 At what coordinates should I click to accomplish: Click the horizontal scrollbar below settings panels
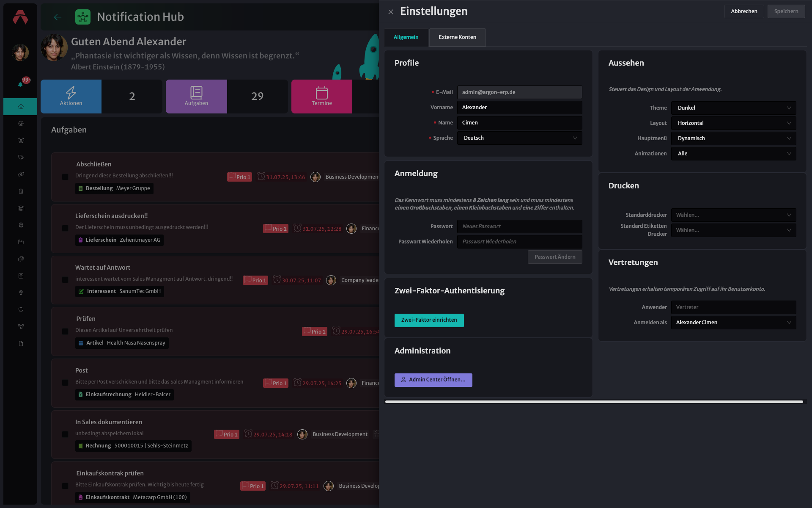point(594,402)
